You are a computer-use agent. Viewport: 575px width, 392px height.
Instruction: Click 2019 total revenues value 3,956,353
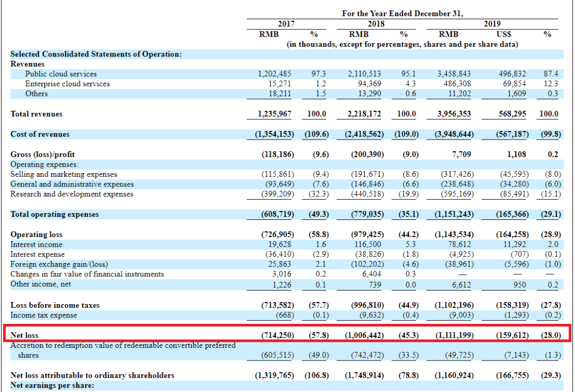click(x=454, y=114)
